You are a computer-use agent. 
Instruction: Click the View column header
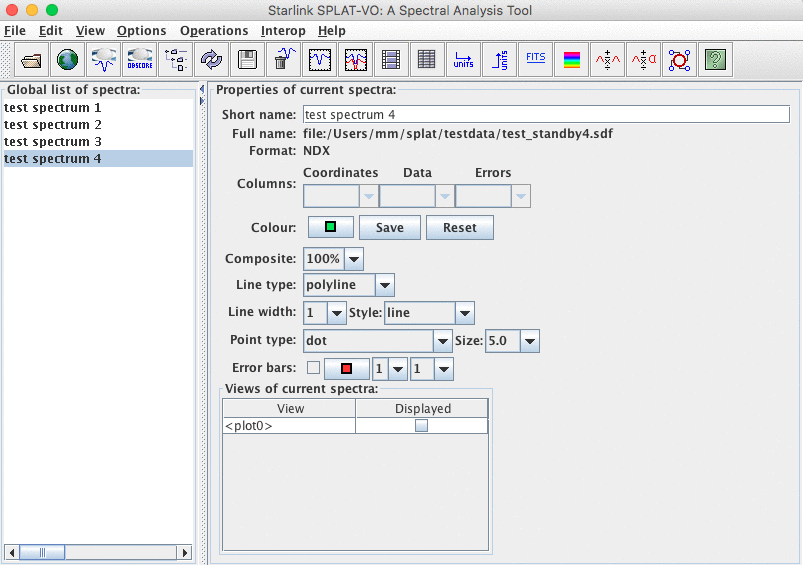point(290,408)
